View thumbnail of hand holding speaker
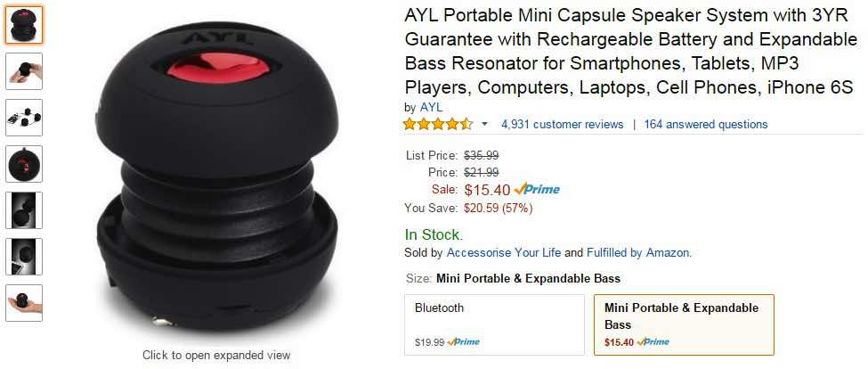This screenshot has height=369, width=868. (24, 71)
